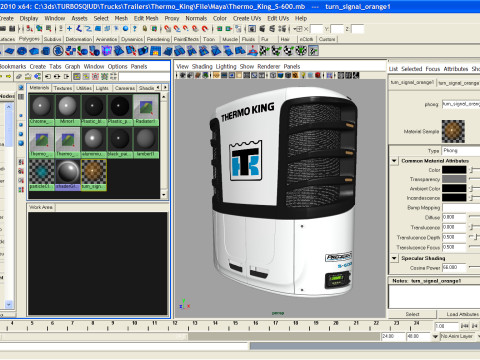This screenshot has width=480, height=360.
Task: Click the yellow right-arrow icon in Hypershade toolbar
Action: point(8,77)
